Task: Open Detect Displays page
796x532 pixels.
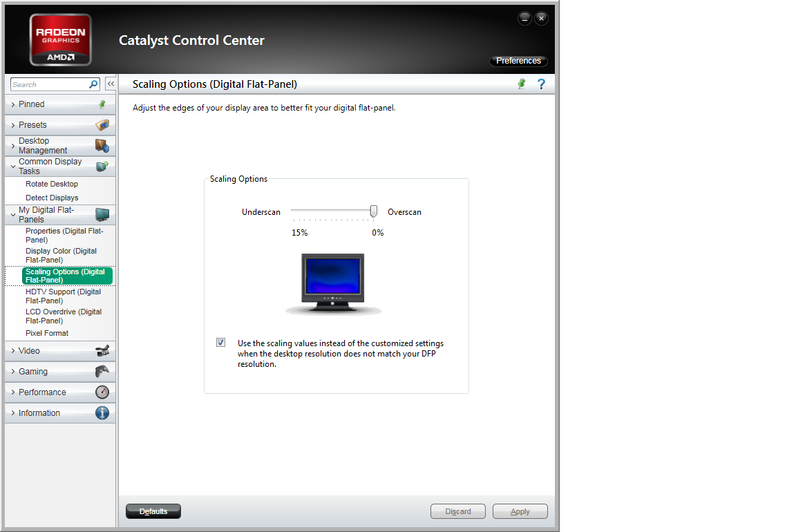Action: (x=52, y=198)
